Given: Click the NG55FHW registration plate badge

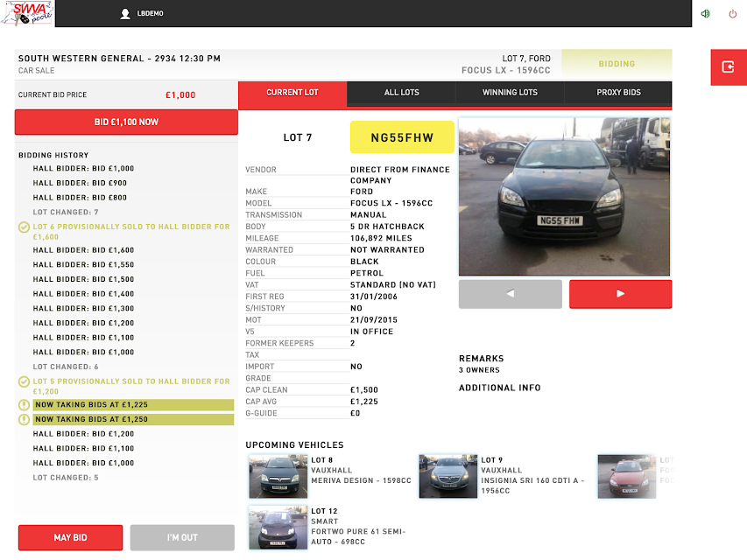Looking at the screenshot, I should point(402,137).
